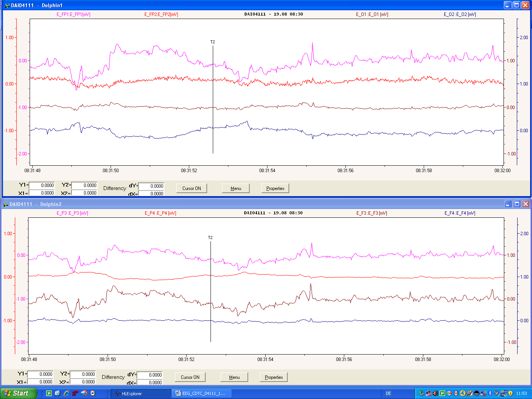
Task: Click Properties in the Dolphin2 window
Action: pyautogui.click(x=274, y=377)
